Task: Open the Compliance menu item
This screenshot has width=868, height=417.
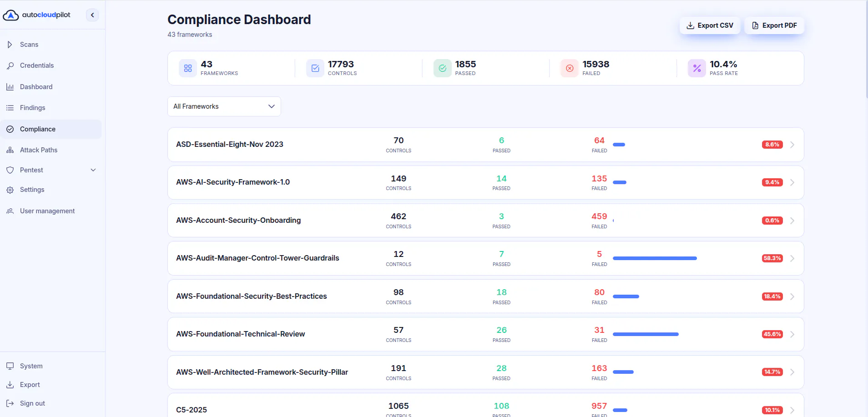Action: tap(51, 129)
